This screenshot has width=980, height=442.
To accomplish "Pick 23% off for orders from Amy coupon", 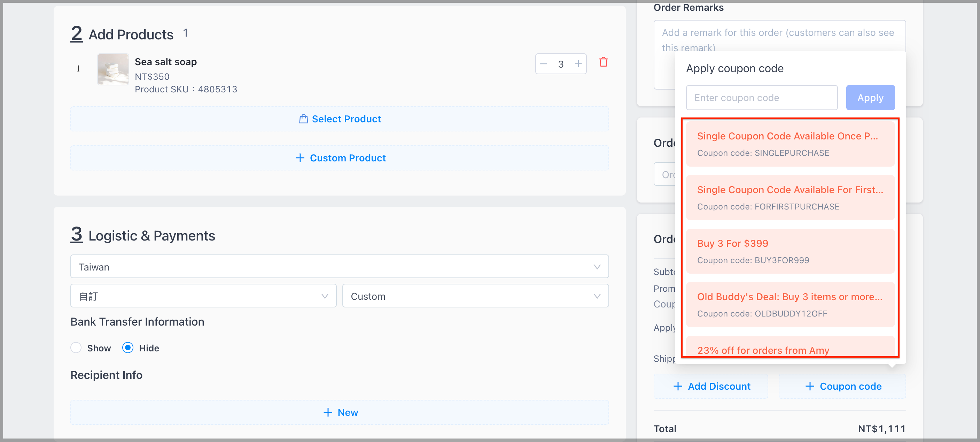I will [790, 346].
